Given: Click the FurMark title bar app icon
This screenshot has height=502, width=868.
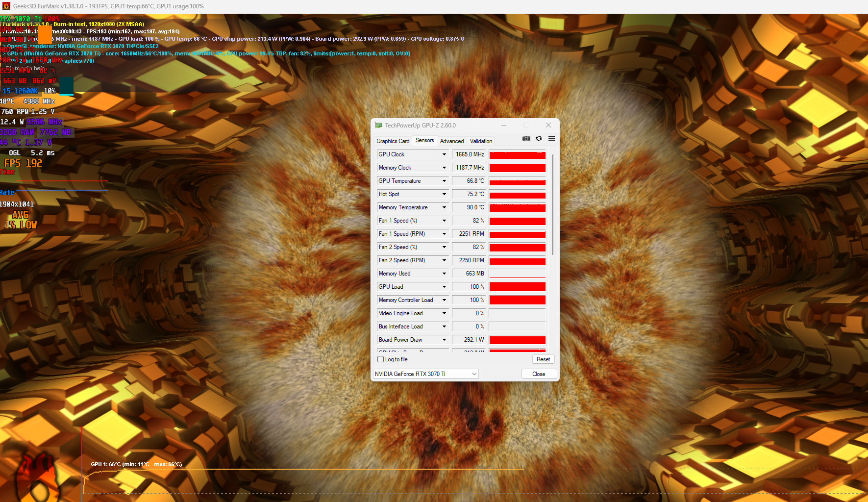Looking at the screenshot, I should pos(6,6).
